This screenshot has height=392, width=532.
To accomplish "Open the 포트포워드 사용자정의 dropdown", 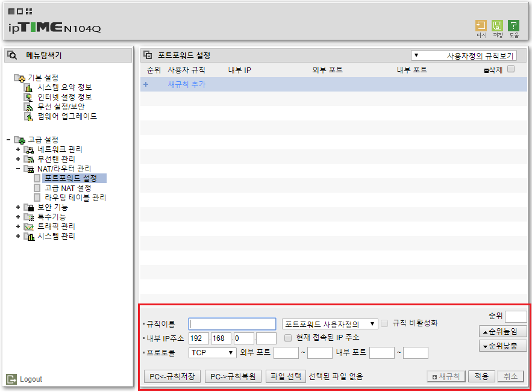I will pos(330,324).
